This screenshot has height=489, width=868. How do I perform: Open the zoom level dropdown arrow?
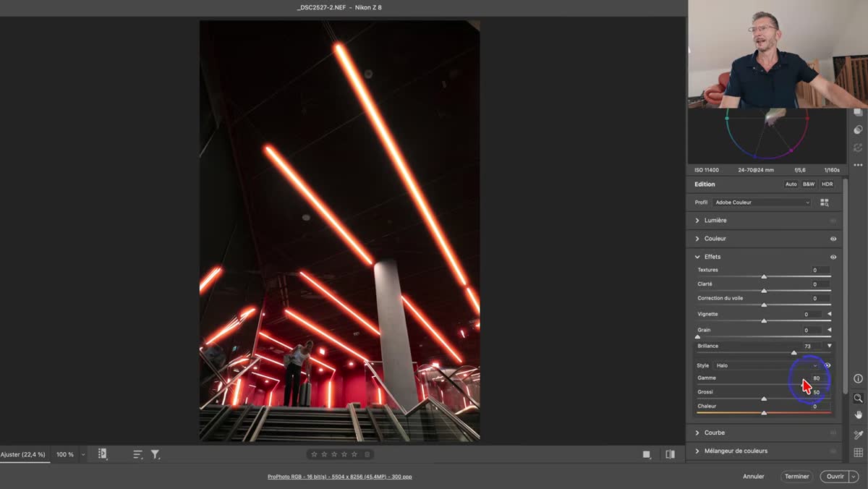coord(83,455)
